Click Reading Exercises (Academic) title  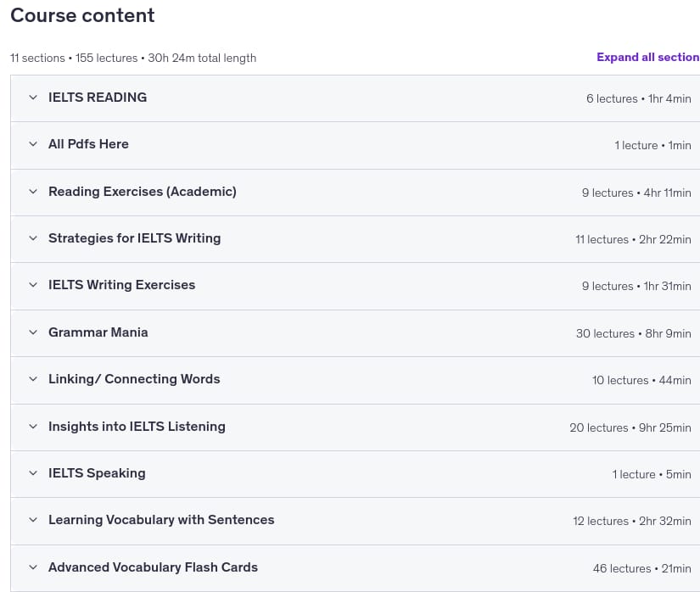pyautogui.click(x=143, y=192)
